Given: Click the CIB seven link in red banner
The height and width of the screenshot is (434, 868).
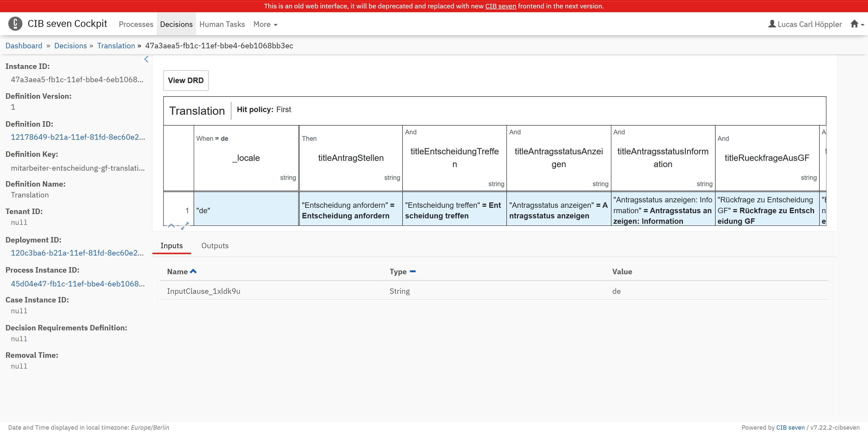Looking at the screenshot, I should click(500, 6).
